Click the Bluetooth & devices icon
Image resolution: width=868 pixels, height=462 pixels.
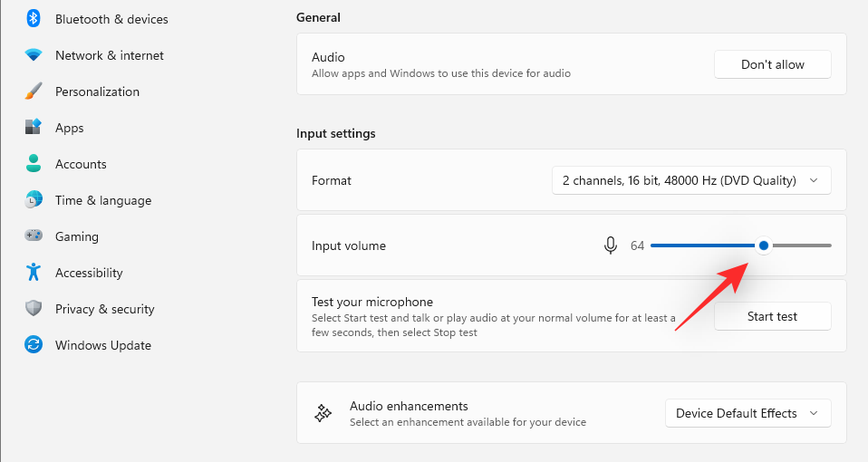coord(34,18)
